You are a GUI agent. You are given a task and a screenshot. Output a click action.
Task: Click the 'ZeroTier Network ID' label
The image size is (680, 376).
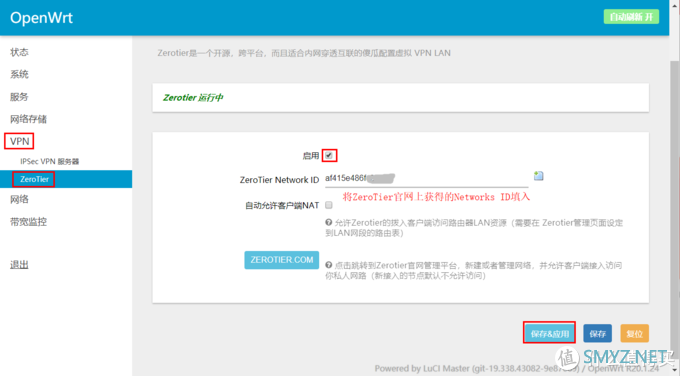click(279, 180)
